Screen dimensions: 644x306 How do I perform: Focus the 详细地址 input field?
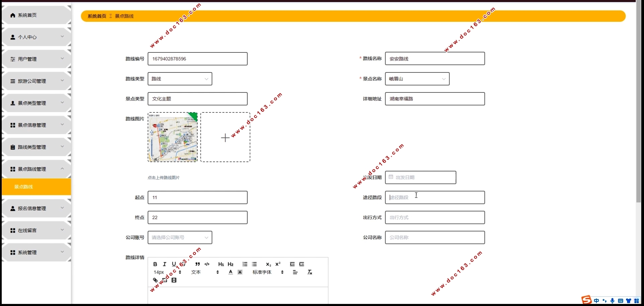[435, 99]
